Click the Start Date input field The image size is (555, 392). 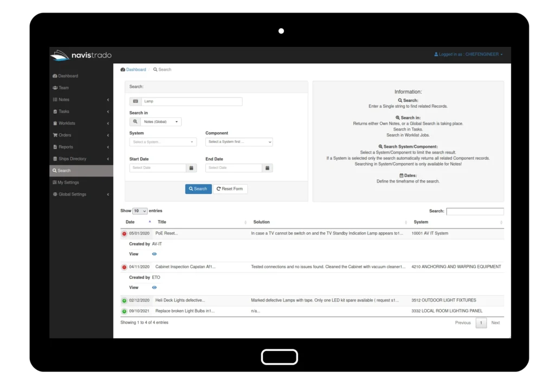click(x=158, y=168)
